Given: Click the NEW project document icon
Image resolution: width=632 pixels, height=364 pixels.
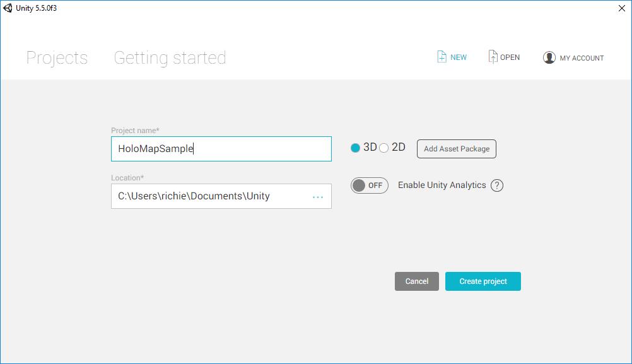Looking at the screenshot, I should coord(442,57).
